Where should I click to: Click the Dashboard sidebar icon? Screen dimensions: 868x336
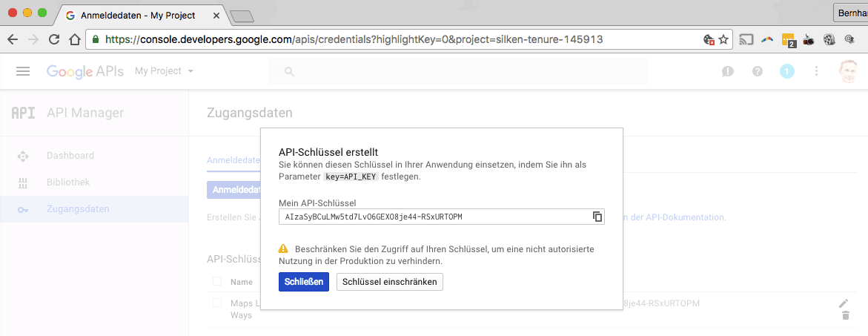(23, 156)
